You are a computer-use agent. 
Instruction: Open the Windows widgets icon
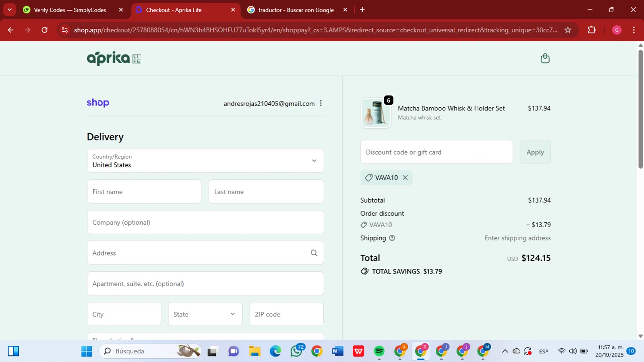[x=13, y=351]
